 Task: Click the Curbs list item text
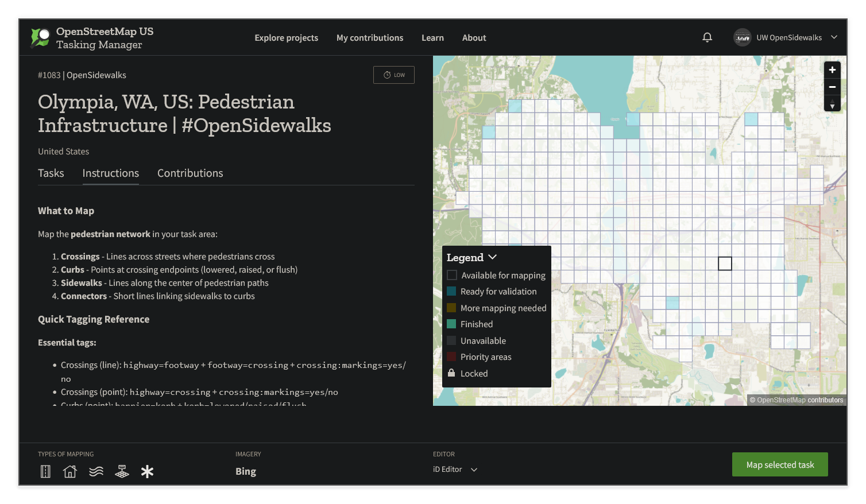(x=179, y=270)
